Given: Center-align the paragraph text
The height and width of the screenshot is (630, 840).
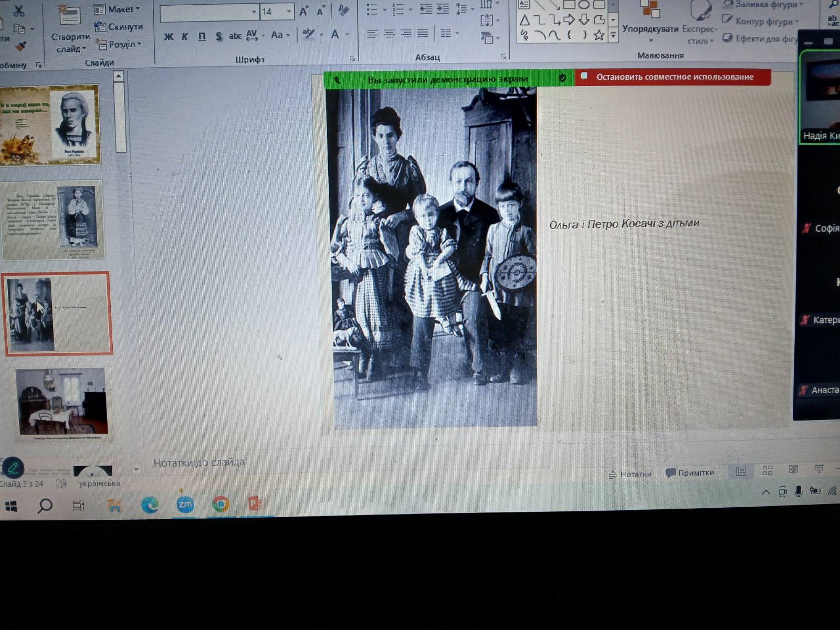Looking at the screenshot, I should (389, 34).
